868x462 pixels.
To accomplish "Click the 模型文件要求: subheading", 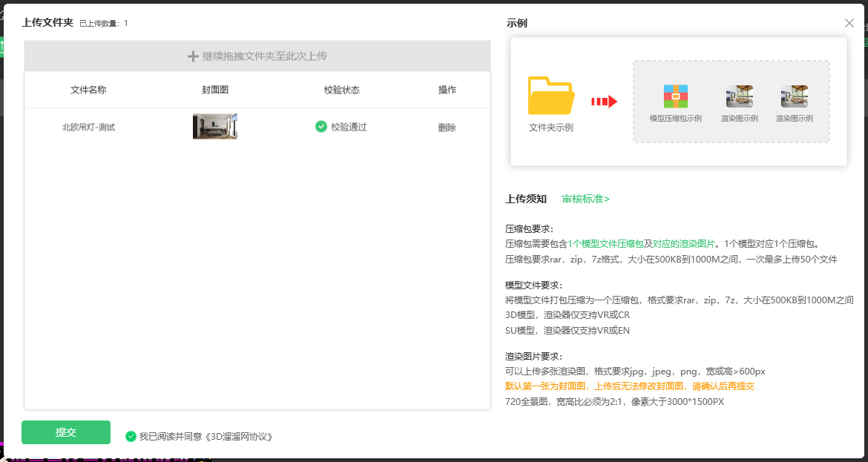I will [x=534, y=286].
